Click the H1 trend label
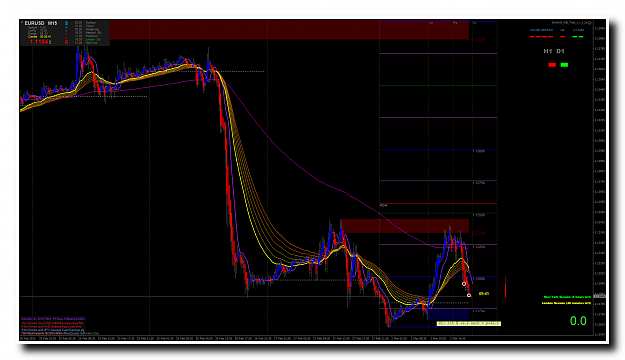Screen dimensions: 625x360 pyautogui.click(x=548, y=51)
